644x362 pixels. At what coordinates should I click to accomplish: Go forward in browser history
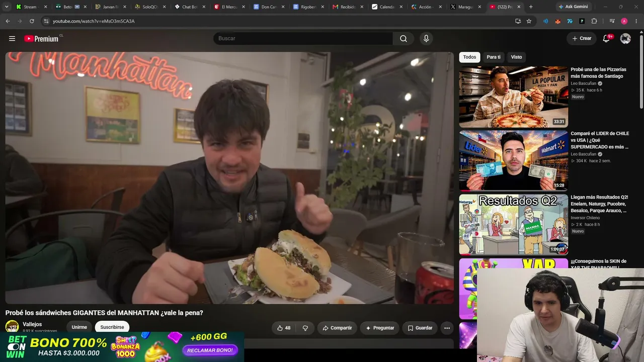(20, 21)
